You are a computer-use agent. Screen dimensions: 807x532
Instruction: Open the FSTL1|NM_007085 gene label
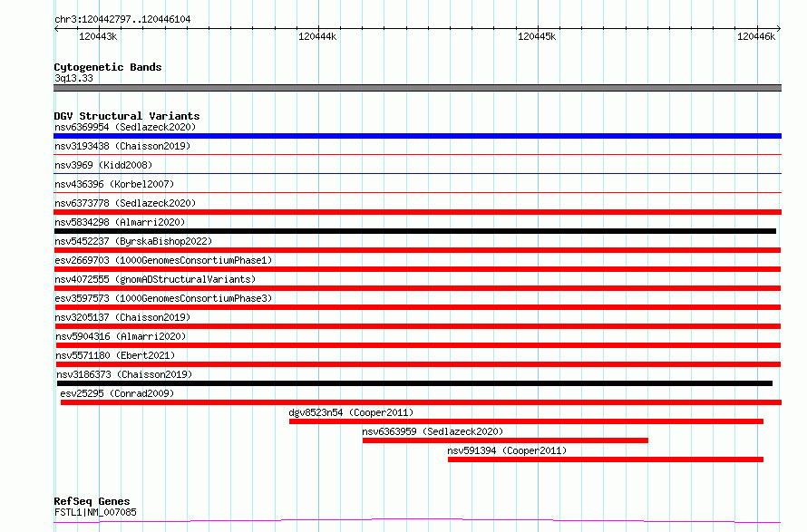(x=95, y=512)
